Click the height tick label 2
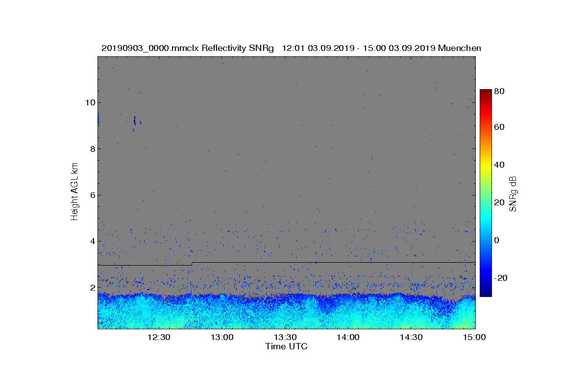Viewport: 588px width, 392px height. [92, 288]
